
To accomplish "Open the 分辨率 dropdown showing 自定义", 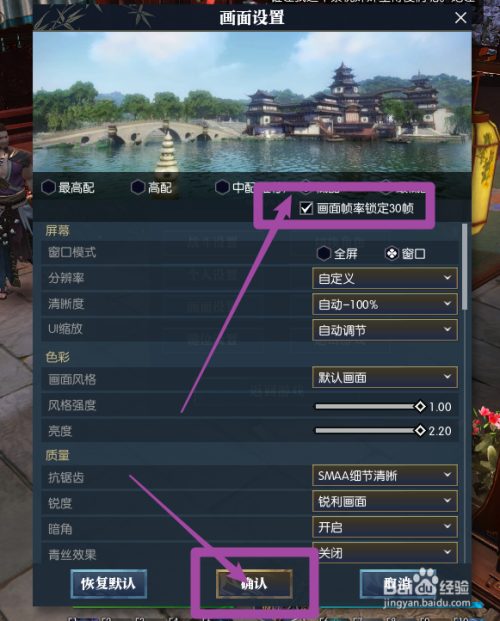I will coord(385,278).
